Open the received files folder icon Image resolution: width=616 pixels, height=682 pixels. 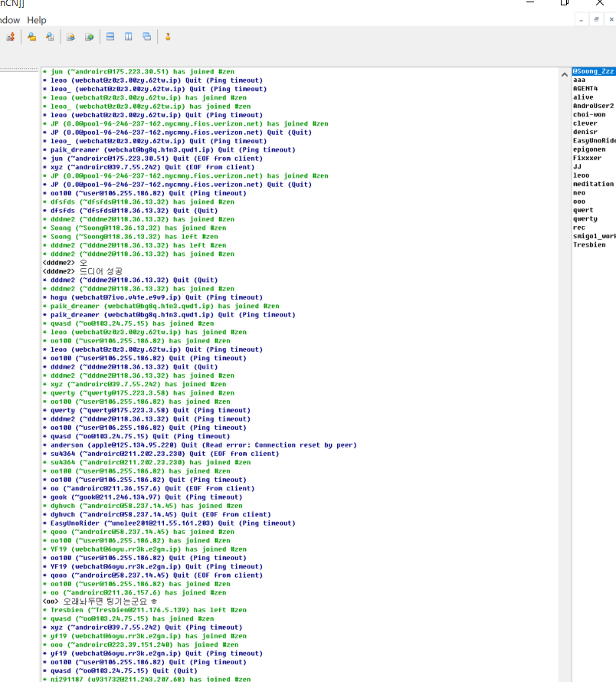[31, 37]
